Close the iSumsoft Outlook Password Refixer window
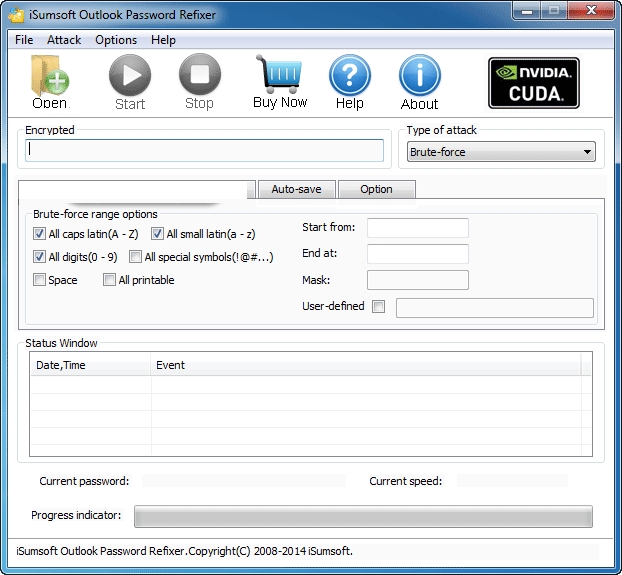Image resolution: width=622 pixels, height=575 pixels. pyautogui.click(x=591, y=10)
